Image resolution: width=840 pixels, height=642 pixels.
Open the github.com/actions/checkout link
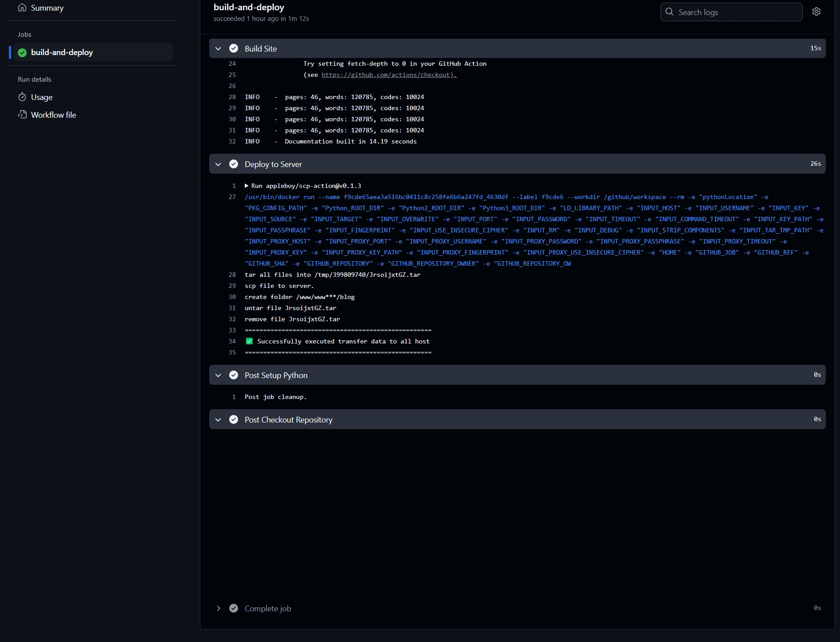point(389,75)
